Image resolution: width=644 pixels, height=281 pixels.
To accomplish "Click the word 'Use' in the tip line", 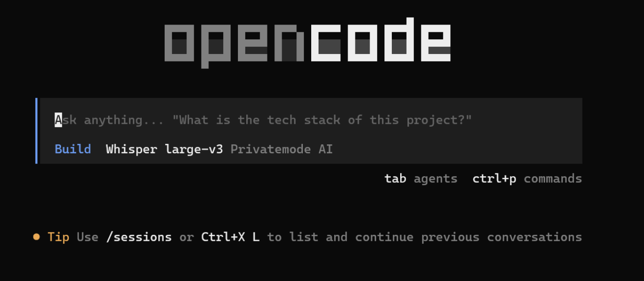I will point(88,237).
